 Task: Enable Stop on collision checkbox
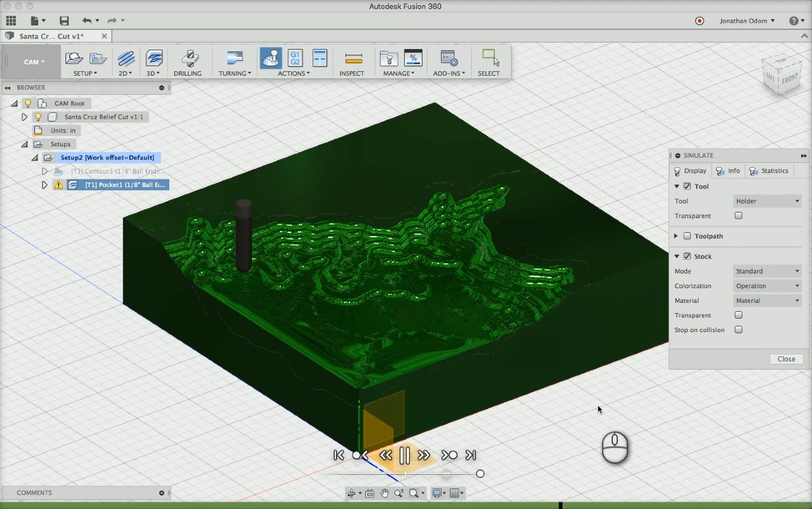738,330
